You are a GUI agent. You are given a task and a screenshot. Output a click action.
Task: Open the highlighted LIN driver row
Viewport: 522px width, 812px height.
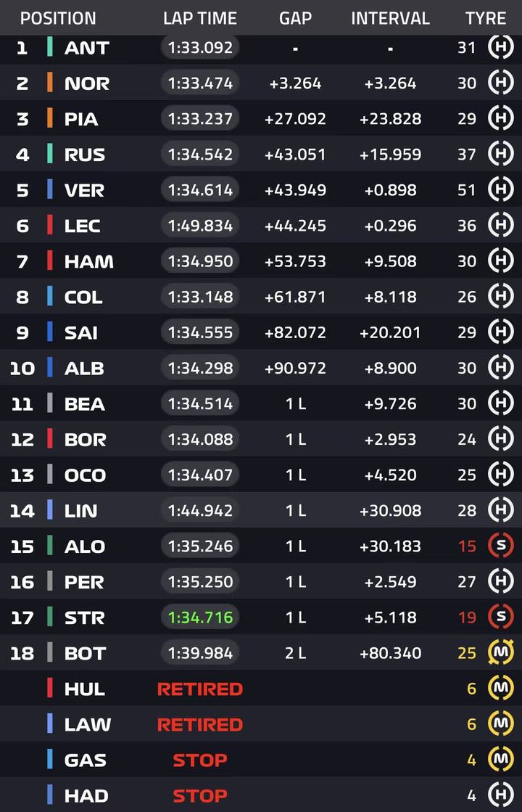[261, 510]
